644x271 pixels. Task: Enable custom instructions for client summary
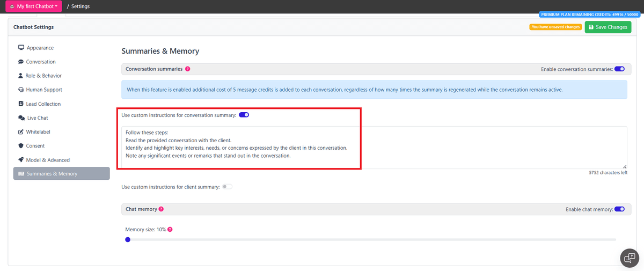click(x=228, y=187)
